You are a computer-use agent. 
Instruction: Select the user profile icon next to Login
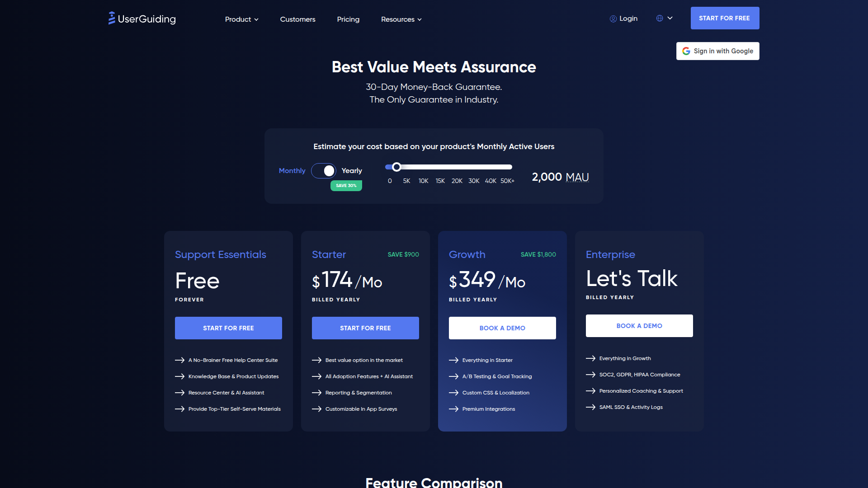coord(613,19)
